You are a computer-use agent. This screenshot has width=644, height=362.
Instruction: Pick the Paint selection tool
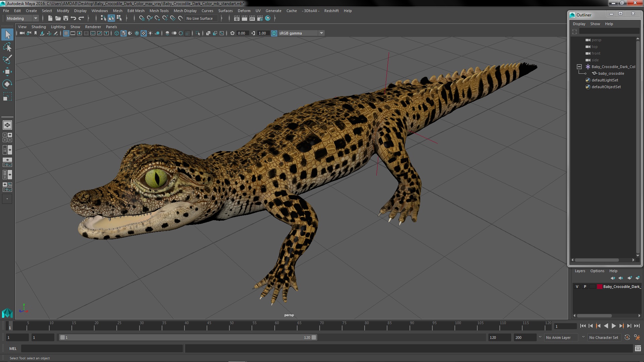(x=7, y=59)
